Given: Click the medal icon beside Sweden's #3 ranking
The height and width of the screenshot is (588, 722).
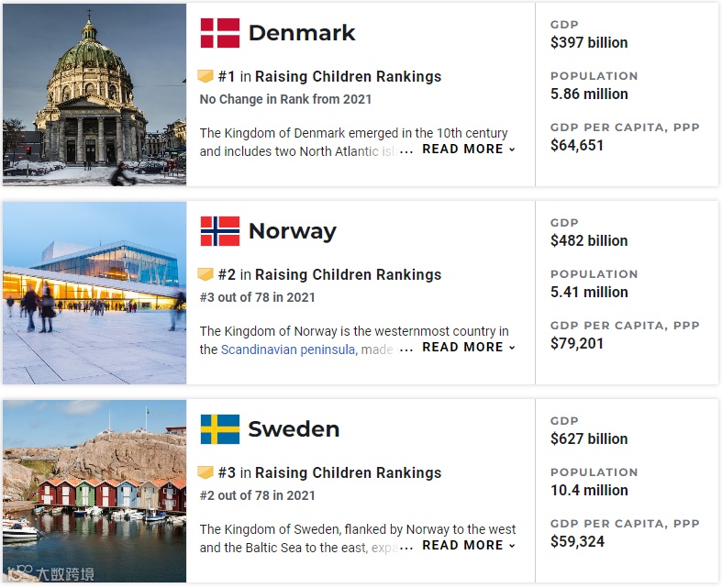Looking at the screenshot, I should pyautogui.click(x=206, y=473).
